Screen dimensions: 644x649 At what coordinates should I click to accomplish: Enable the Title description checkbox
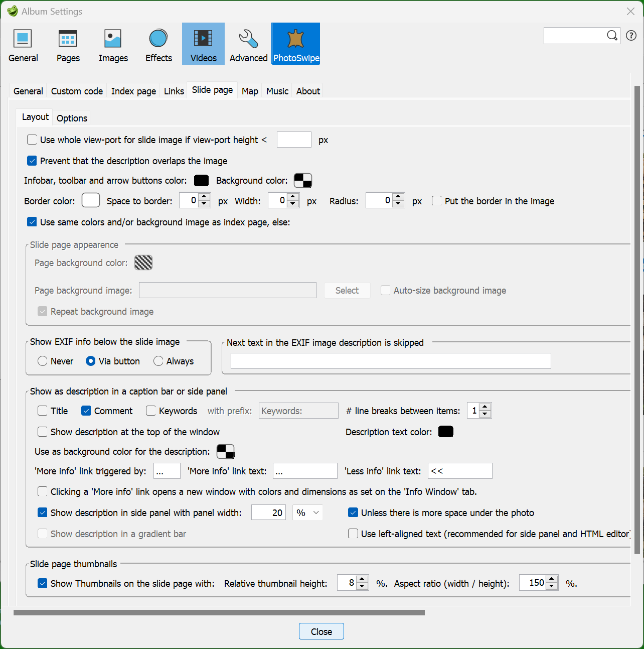[43, 411]
